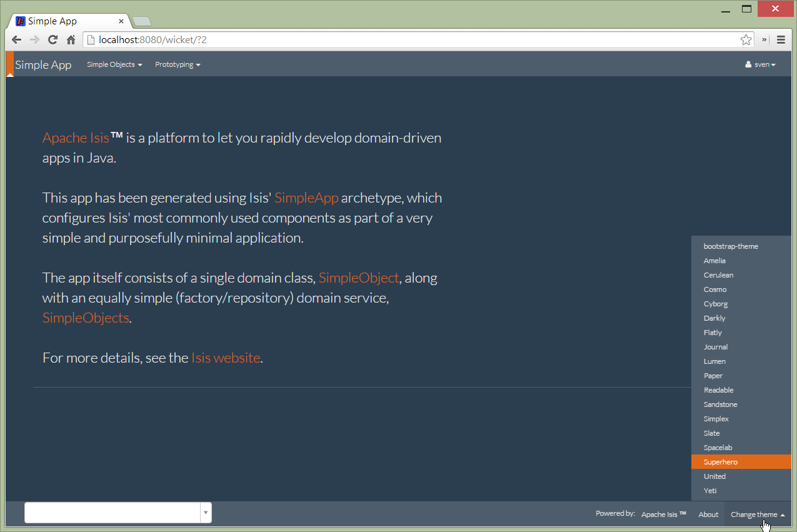Open the footer combo box arrow
The image size is (797, 532).
pyautogui.click(x=206, y=513)
